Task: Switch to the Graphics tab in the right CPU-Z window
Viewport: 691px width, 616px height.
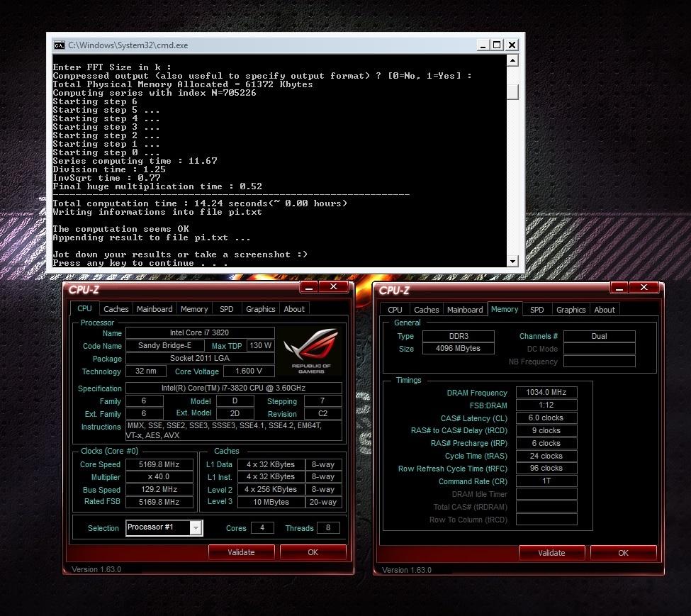Action: coord(571,310)
